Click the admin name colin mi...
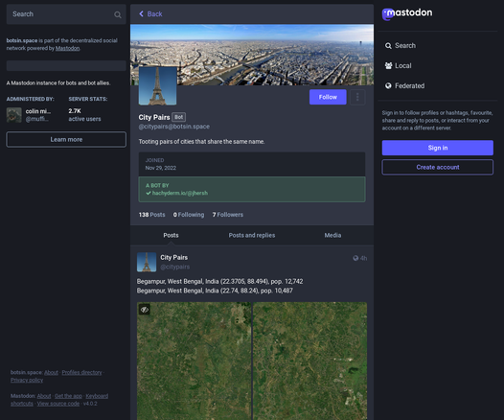 click(38, 111)
